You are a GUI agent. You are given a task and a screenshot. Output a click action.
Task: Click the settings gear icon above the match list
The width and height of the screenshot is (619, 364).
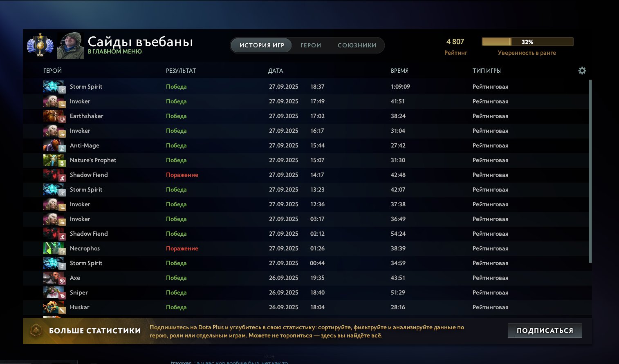(582, 71)
